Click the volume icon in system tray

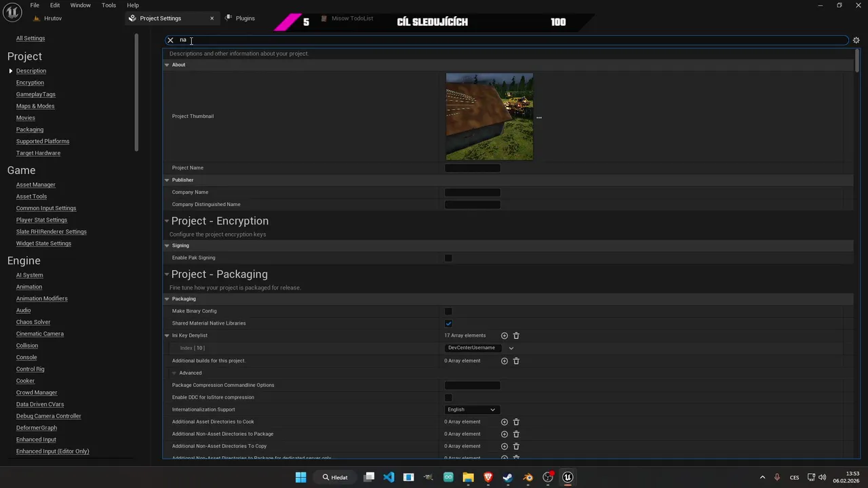822,477
